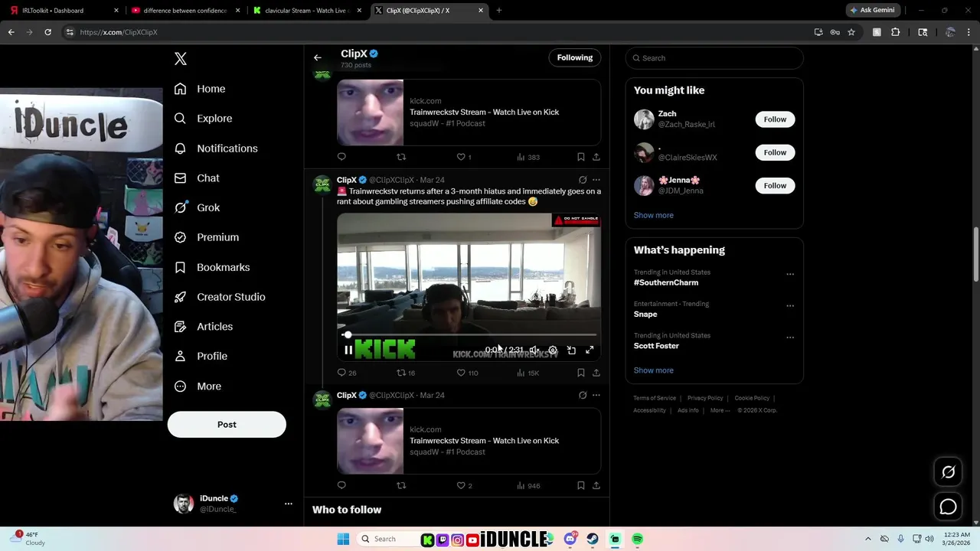The width and height of the screenshot is (980, 551).
Task: Pause the Trainwreckstv video
Action: coord(348,350)
